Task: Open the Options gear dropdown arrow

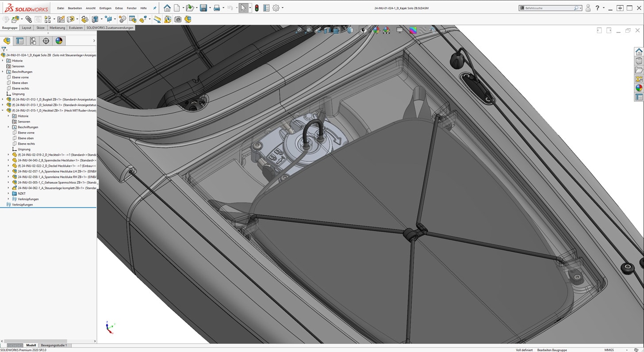Action: click(283, 8)
